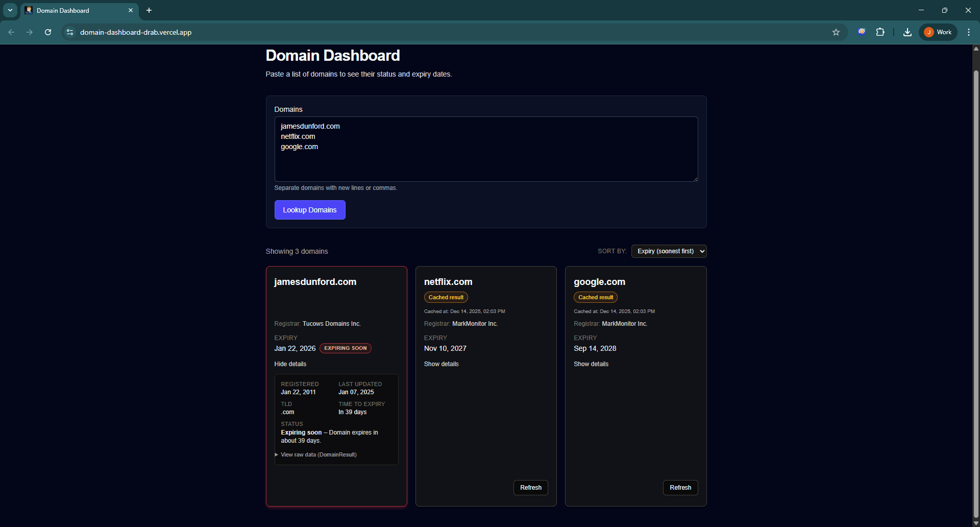980x527 pixels.
Task: Open the downloads icon
Action: [907, 32]
